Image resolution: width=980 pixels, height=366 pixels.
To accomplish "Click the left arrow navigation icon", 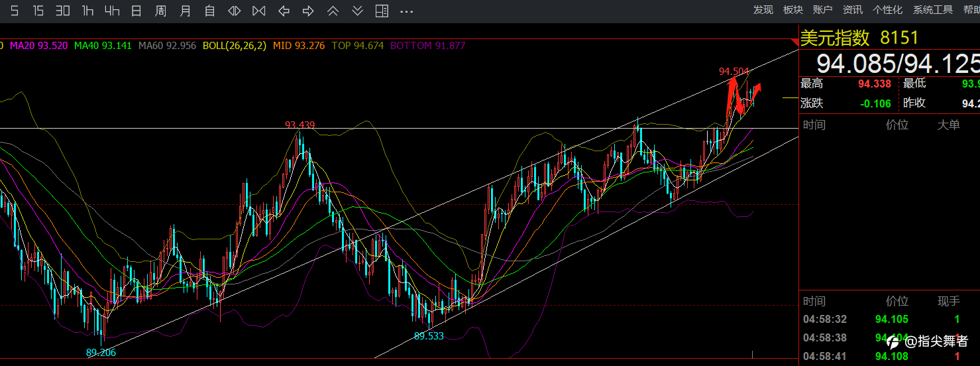I will click(x=284, y=11).
